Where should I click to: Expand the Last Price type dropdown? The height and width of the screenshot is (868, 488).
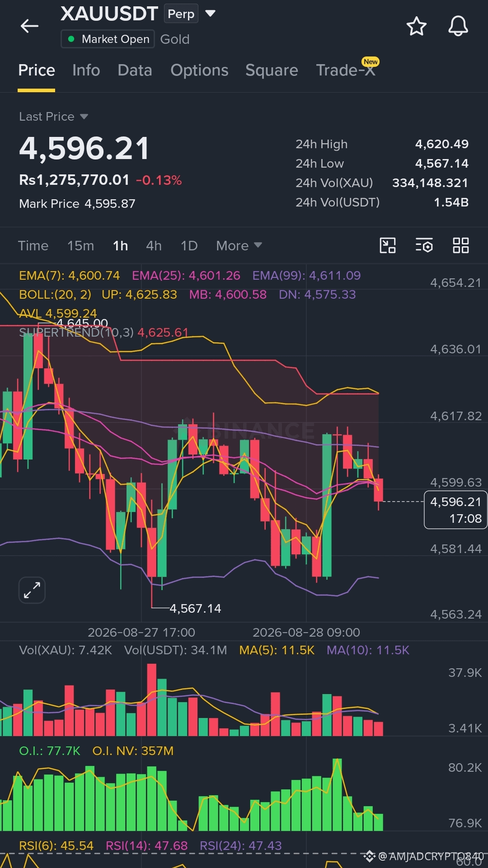84,117
